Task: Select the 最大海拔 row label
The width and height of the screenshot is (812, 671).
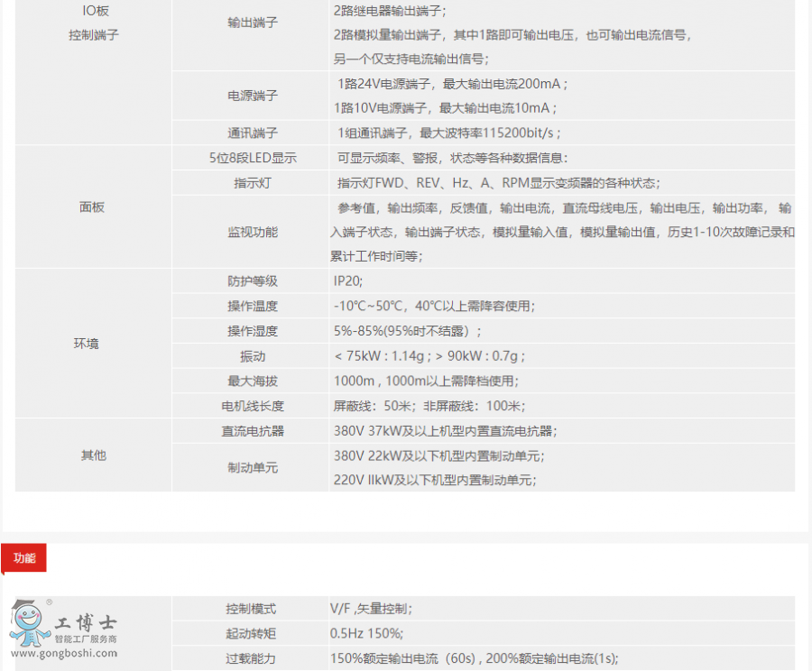Action: (253, 381)
